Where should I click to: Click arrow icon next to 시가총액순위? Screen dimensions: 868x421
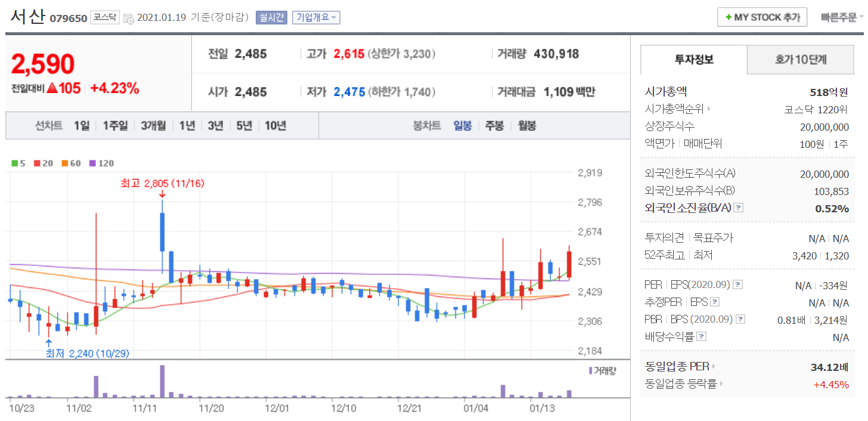709,109
